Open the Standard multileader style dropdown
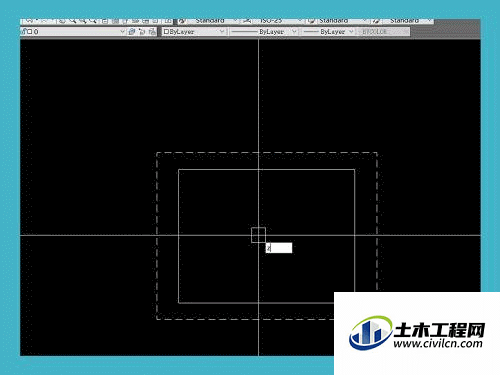 click(x=408, y=21)
